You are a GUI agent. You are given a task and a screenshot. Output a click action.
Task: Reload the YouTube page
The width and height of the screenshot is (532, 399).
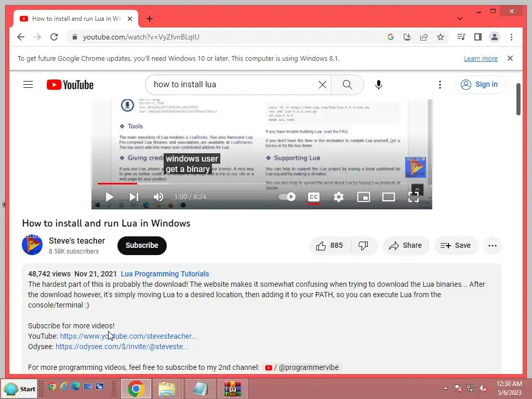(54, 37)
